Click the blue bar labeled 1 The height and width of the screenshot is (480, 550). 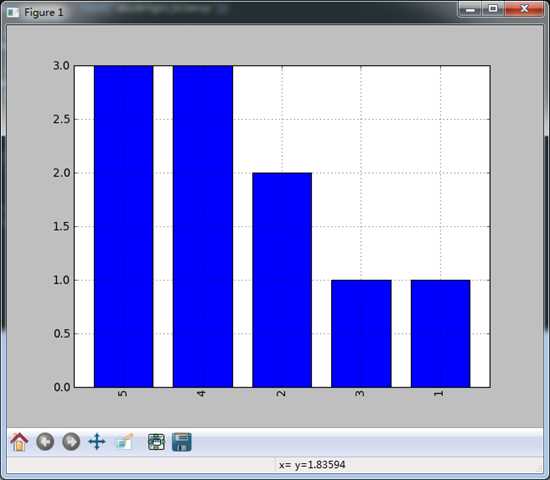pyautogui.click(x=441, y=334)
